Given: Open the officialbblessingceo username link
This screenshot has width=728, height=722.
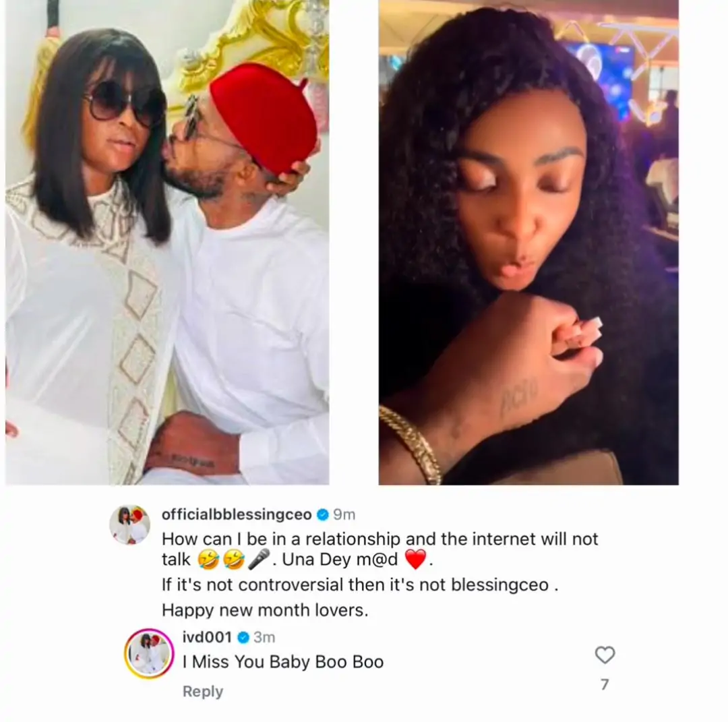Looking at the screenshot, I should click(x=237, y=514).
